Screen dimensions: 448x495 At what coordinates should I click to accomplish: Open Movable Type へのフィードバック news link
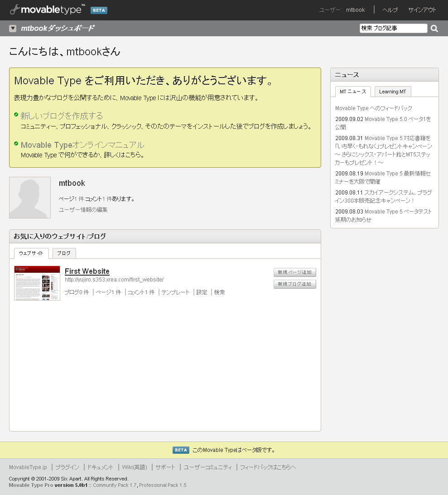(374, 108)
